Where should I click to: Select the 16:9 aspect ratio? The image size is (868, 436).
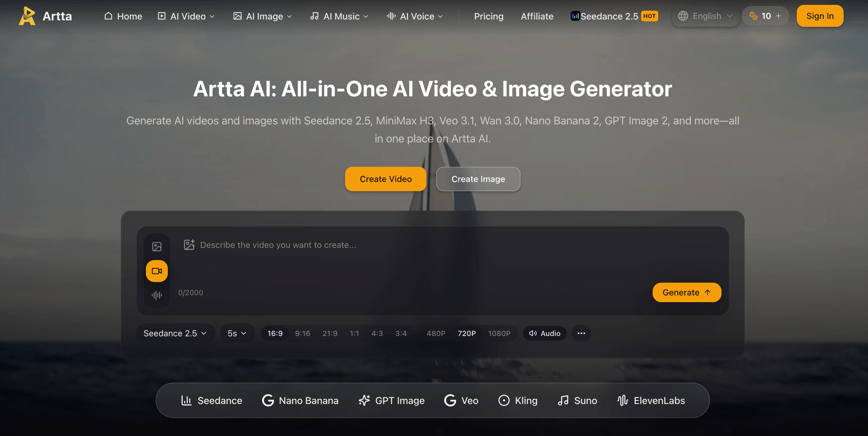pyautogui.click(x=275, y=333)
